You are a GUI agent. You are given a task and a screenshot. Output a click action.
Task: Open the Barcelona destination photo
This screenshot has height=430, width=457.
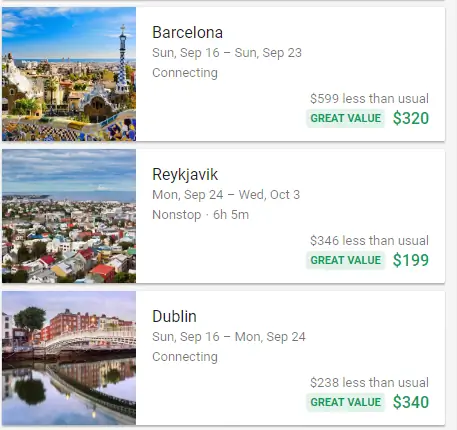pos(69,74)
